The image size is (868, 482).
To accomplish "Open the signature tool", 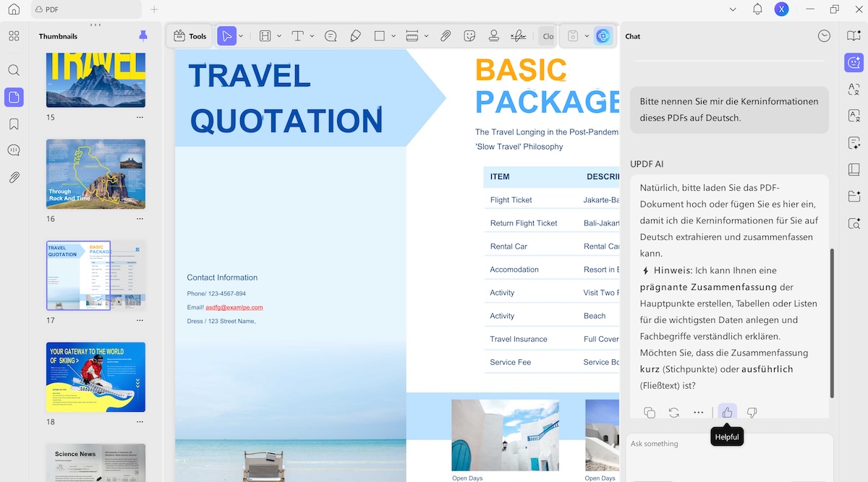I will 518,36.
